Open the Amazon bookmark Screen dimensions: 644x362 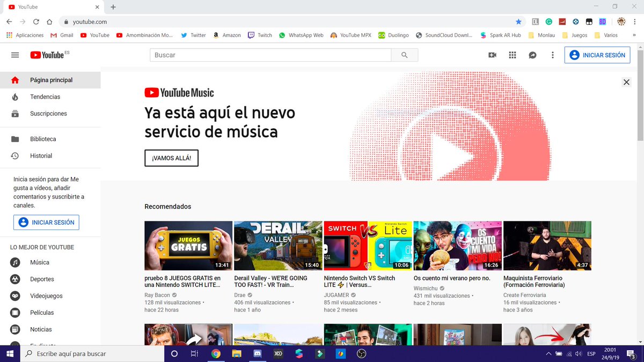[226, 35]
